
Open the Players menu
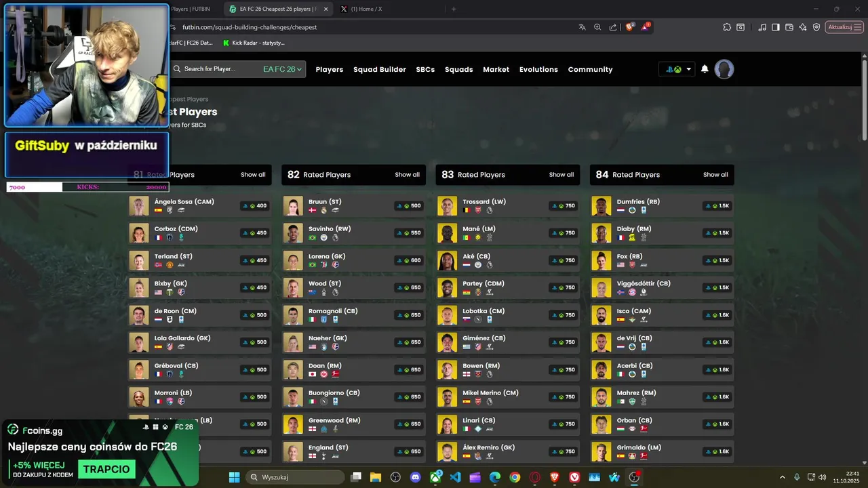click(x=330, y=69)
